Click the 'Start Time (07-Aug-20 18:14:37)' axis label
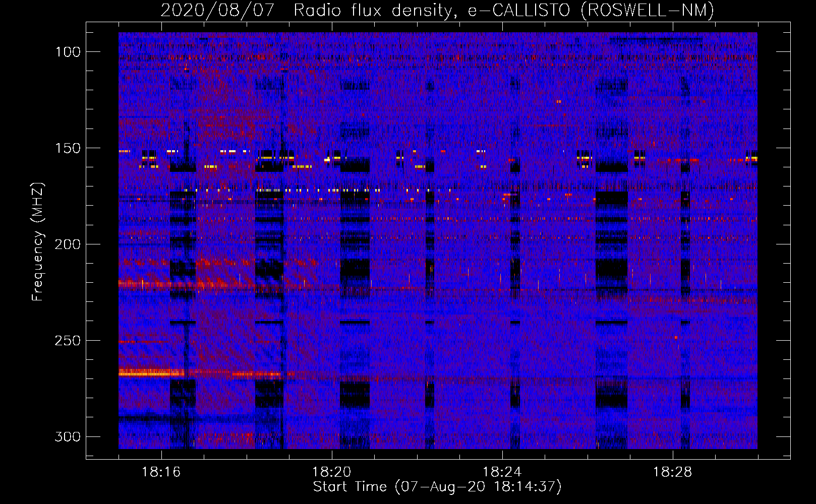Image resolution: width=816 pixels, height=504 pixels. pos(437,487)
